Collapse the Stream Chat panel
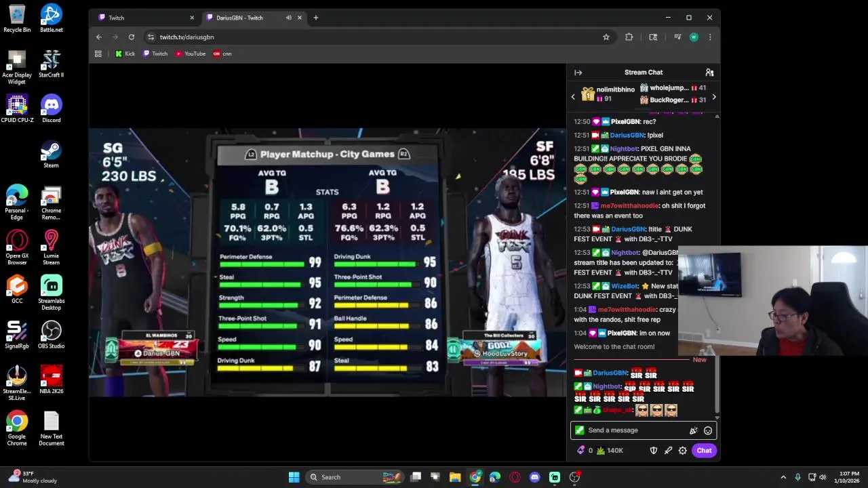Image resolution: width=868 pixels, height=488 pixels. click(x=578, y=73)
